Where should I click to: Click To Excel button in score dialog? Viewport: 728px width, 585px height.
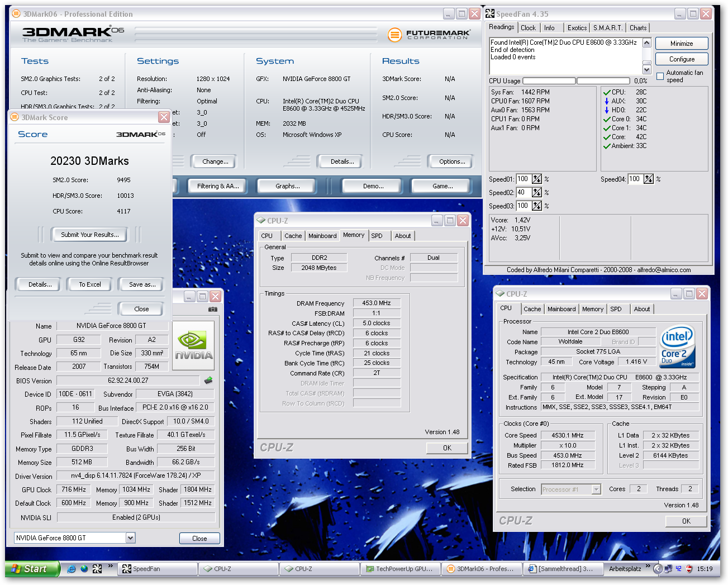(x=89, y=284)
